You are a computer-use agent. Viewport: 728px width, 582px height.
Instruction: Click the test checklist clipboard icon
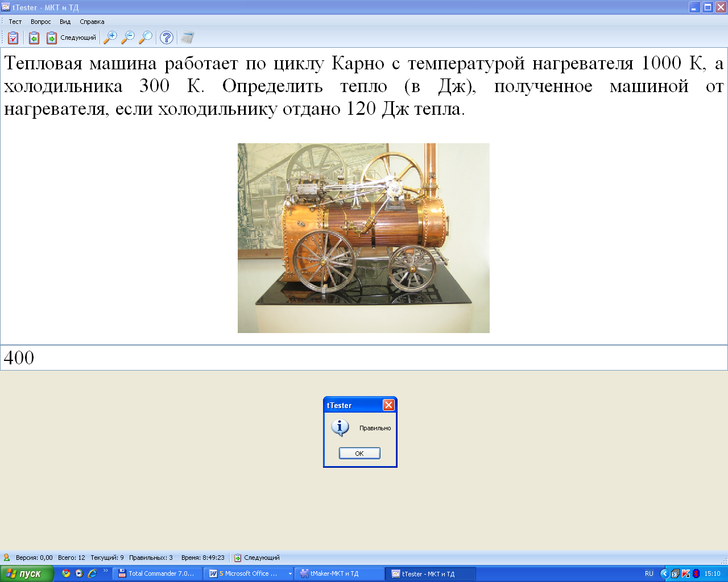click(x=13, y=38)
